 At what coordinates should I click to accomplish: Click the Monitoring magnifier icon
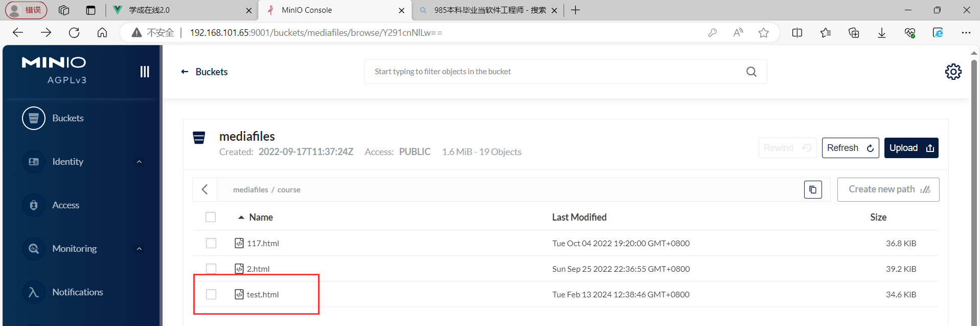point(34,249)
